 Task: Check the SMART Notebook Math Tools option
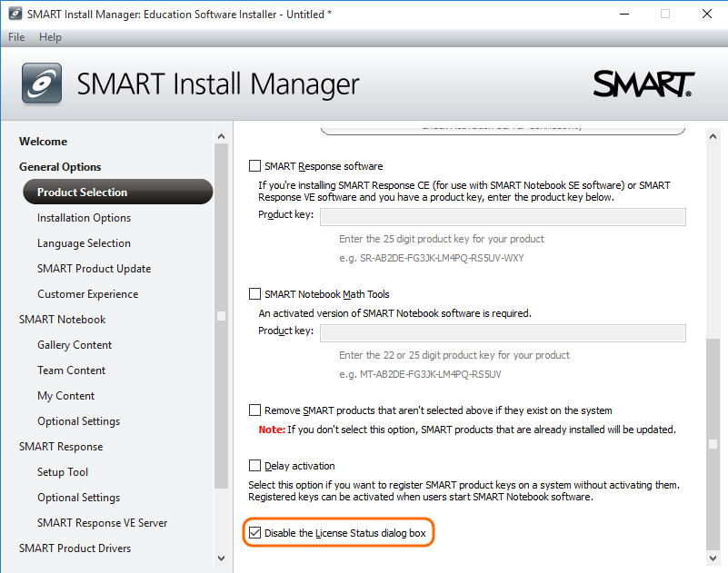(x=255, y=294)
